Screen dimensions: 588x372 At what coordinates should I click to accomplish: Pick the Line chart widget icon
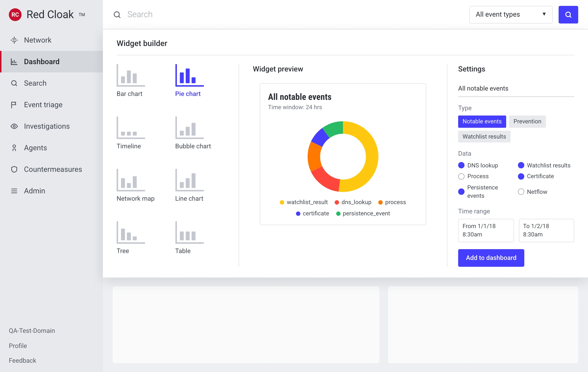(x=190, y=180)
